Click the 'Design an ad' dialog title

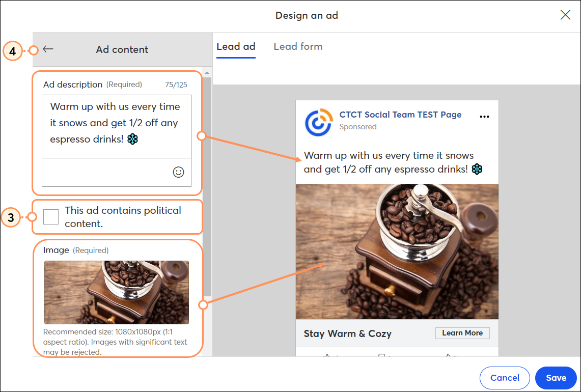(307, 16)
